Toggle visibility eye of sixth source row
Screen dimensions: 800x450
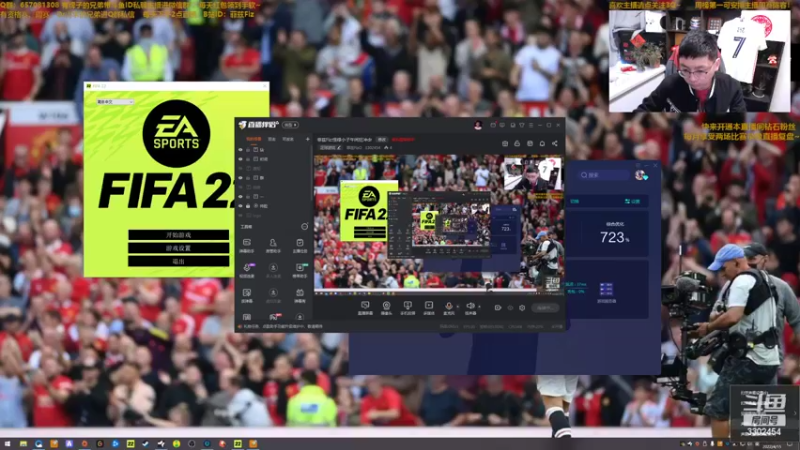point(240,196)
